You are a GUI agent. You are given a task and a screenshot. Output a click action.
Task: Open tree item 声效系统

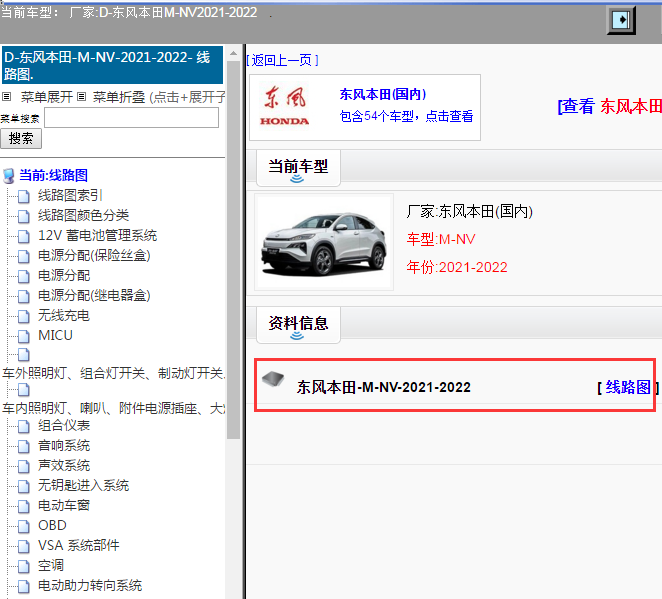64,465
